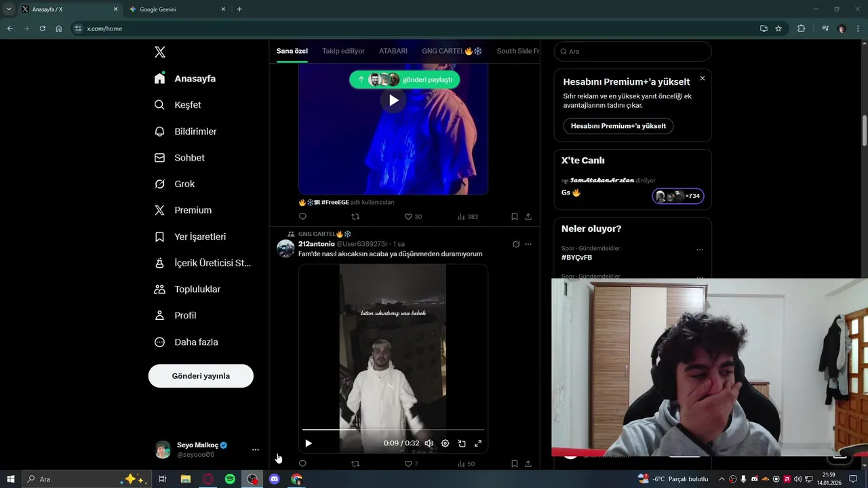Repost the #FreeEGE post
Screen dimensions: 868x488
click(355, 217)
